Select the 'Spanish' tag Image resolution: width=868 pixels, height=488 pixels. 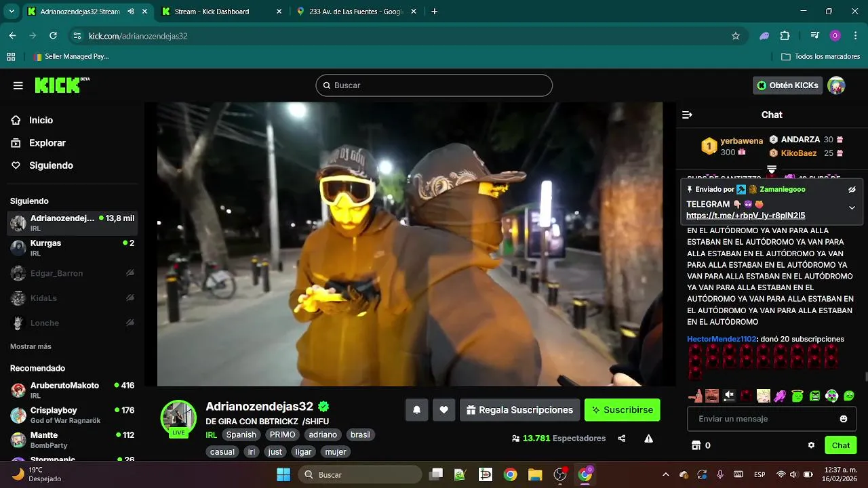coord(241,434)
